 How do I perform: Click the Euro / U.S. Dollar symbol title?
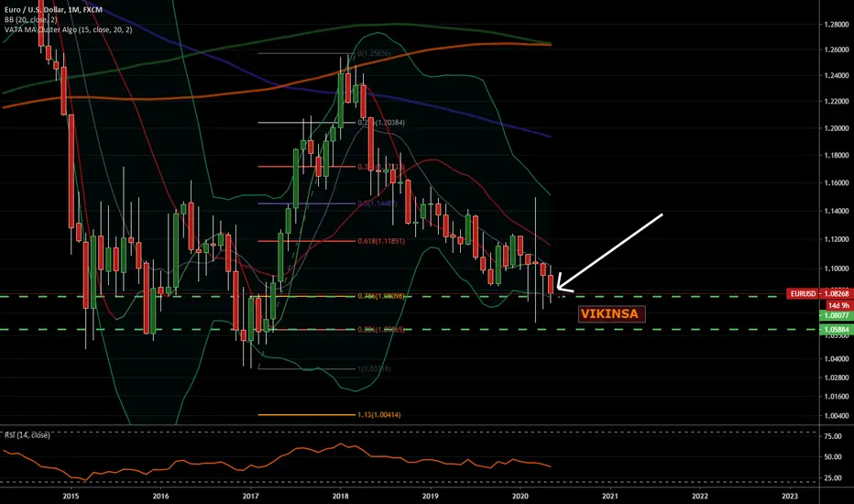(x=53, y=10)
